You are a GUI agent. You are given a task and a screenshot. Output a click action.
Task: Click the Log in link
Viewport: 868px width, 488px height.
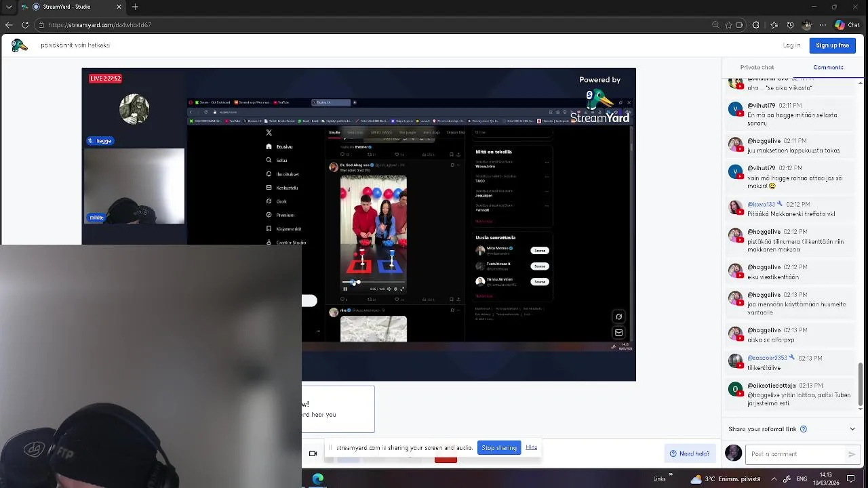791,45
